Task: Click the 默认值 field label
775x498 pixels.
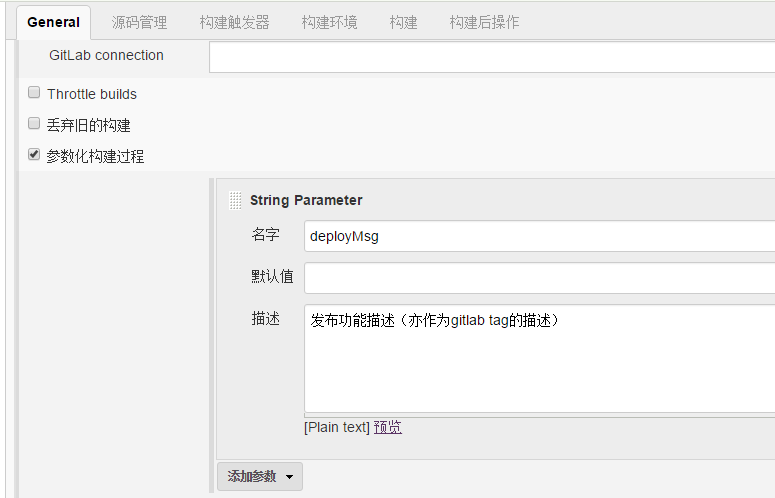Action: pyautogui.click(x=272, y=276)
